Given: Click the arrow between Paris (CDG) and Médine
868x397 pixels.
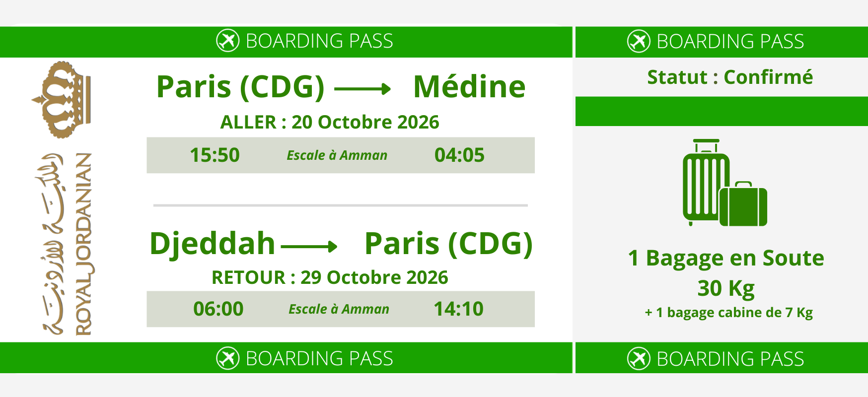Looking at the screenshot, I should (363, 89).
